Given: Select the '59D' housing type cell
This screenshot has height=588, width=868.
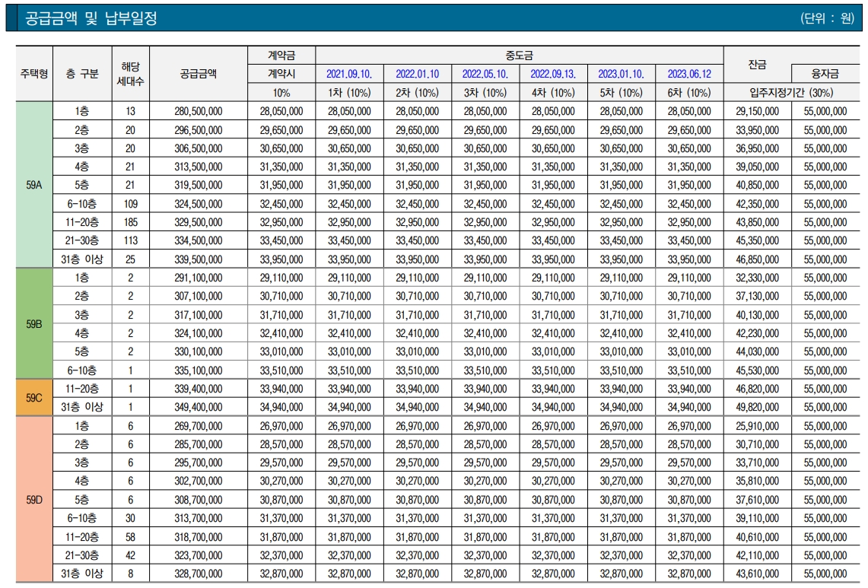Looking at the screenshot, I should (34, 500).
